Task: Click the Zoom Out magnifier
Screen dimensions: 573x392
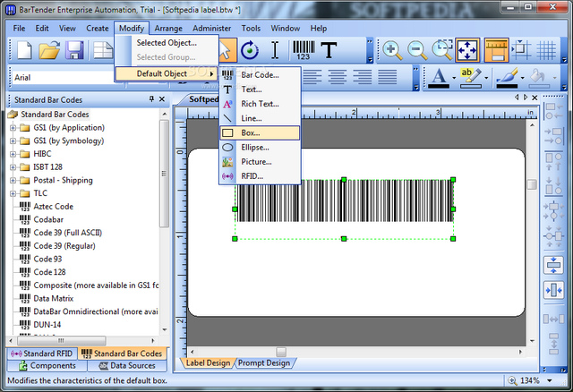Action: pos(417,50)
